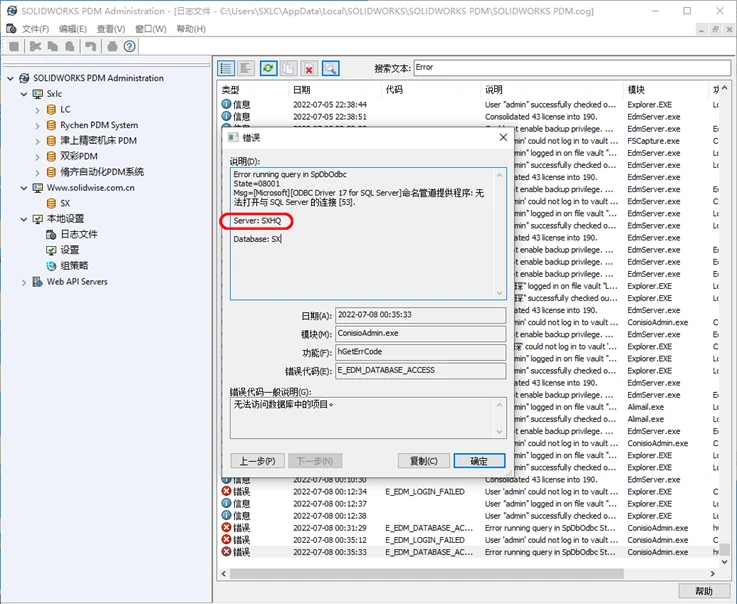This screenshot has height=604, width=737.
Task: Click 复制(C) button in error dialog
Action: 423,461
